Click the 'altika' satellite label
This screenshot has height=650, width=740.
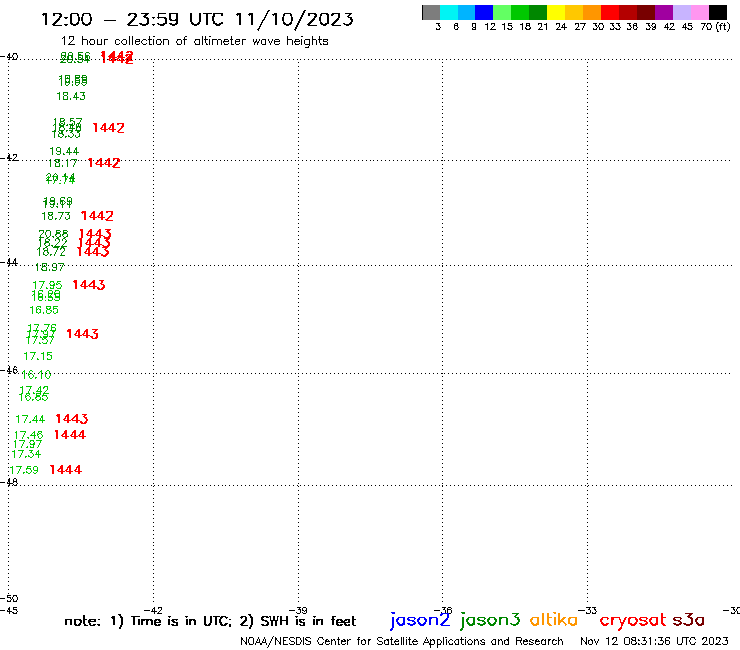point(554,620)
